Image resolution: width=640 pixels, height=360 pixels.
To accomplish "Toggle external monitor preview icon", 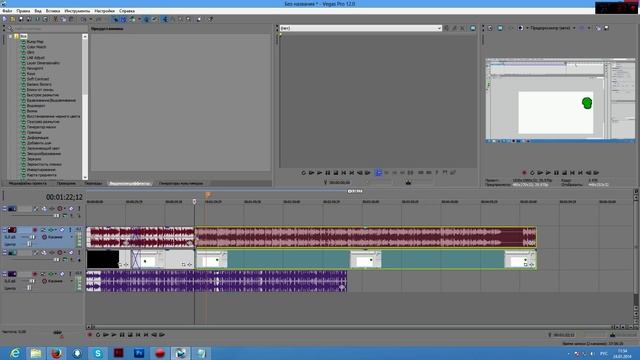I will [500, 28].
